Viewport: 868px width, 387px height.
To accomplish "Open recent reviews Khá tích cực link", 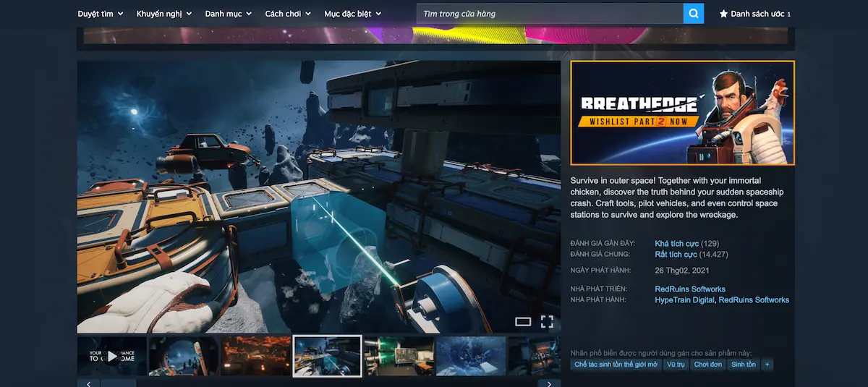I will [676, 244].
